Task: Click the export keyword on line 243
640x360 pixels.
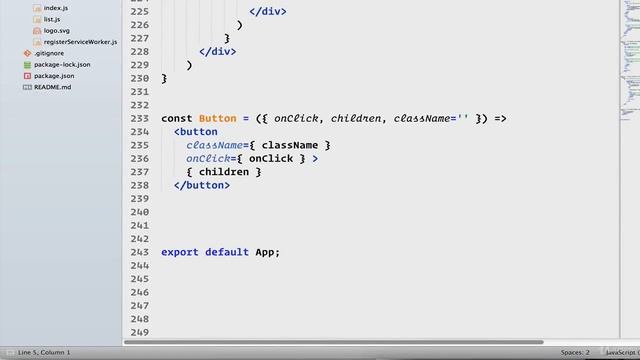Action: pos(180,252)
